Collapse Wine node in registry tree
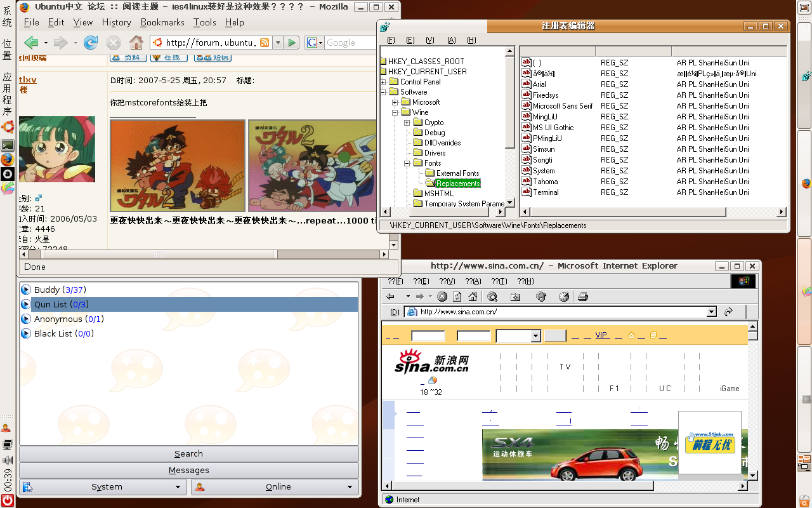 click(395, 112)
